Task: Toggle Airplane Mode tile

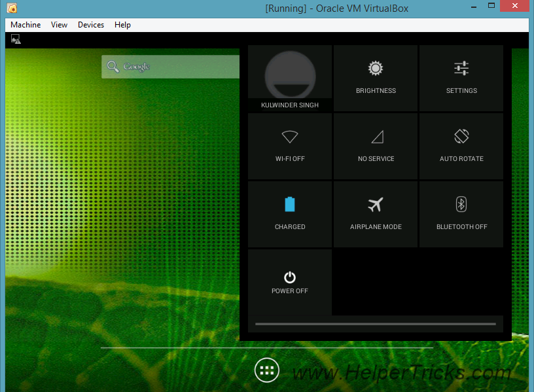Action: (376, 214)
